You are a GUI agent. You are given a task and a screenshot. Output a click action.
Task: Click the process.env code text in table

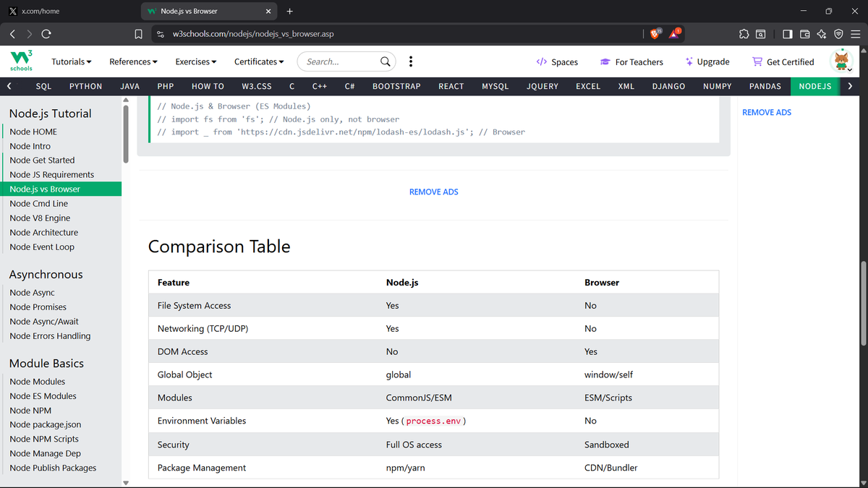(433, 421)
